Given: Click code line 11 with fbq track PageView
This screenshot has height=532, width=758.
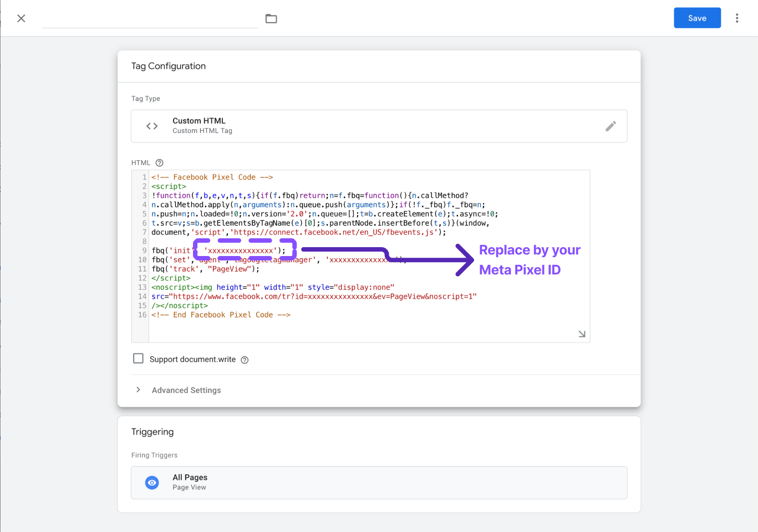Looking at the screenshot, I should 205,269.
